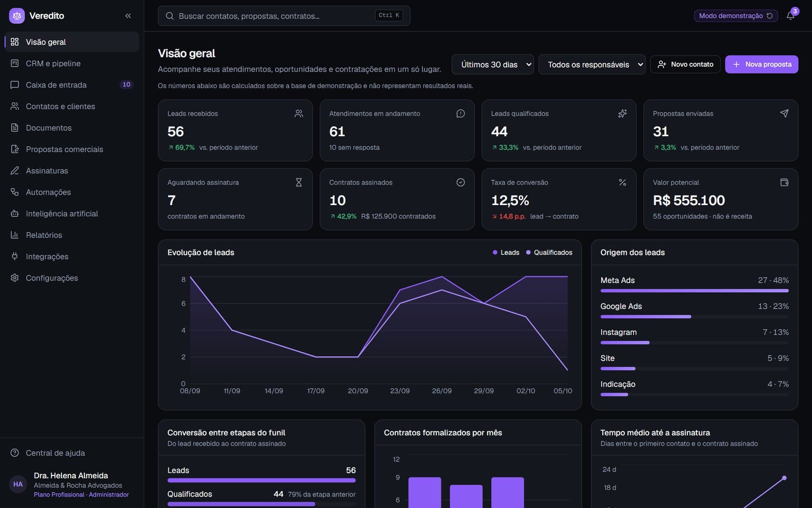Focus the Buscar contatos search field
The image size is (812, 508).
284,16
